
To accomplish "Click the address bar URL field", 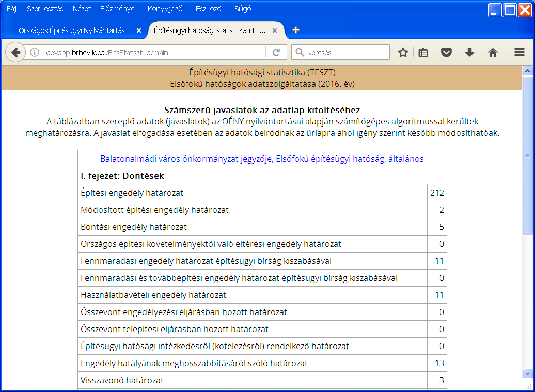I will pyautogui.click(x=153, y=53).
